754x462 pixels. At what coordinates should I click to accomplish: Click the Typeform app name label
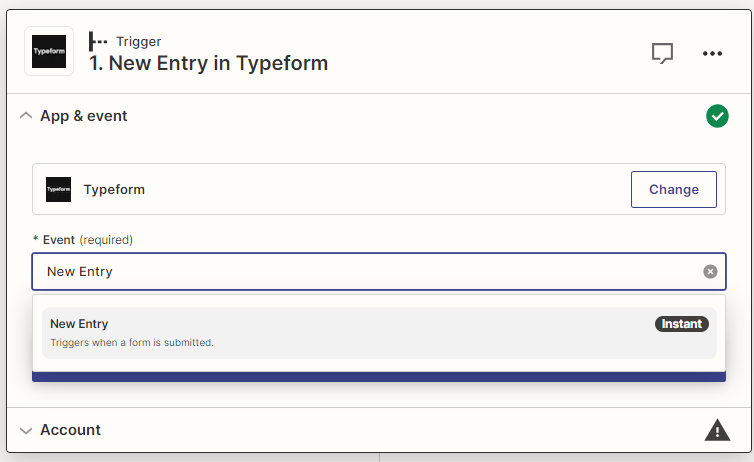pos(114,189)
